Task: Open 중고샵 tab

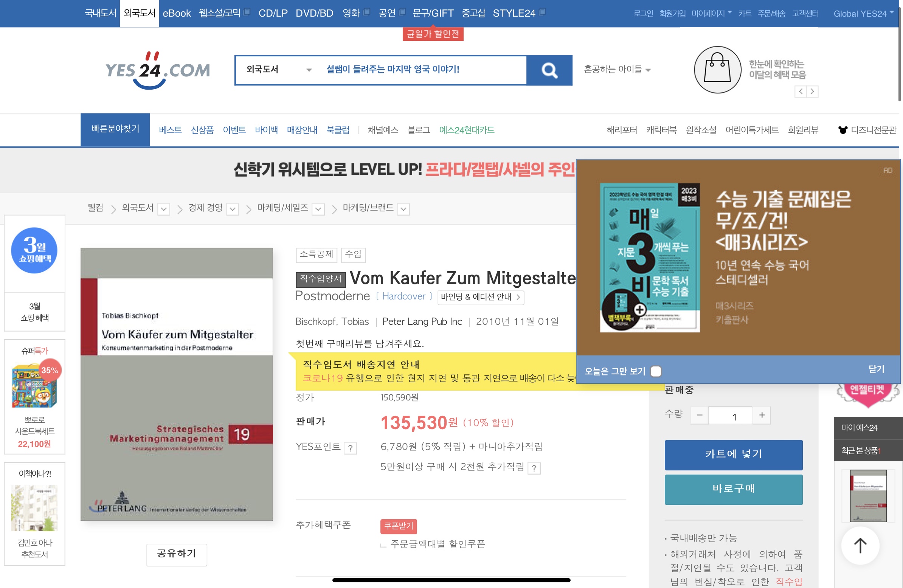Action: pyautogui.click(x=473, y=13)
